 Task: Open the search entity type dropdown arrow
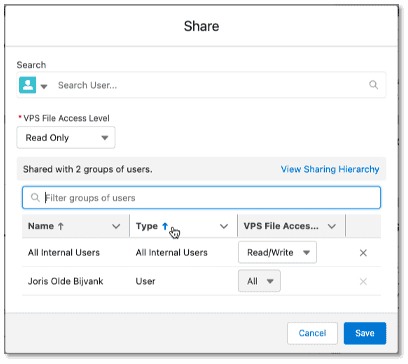[x=44, y=87]
